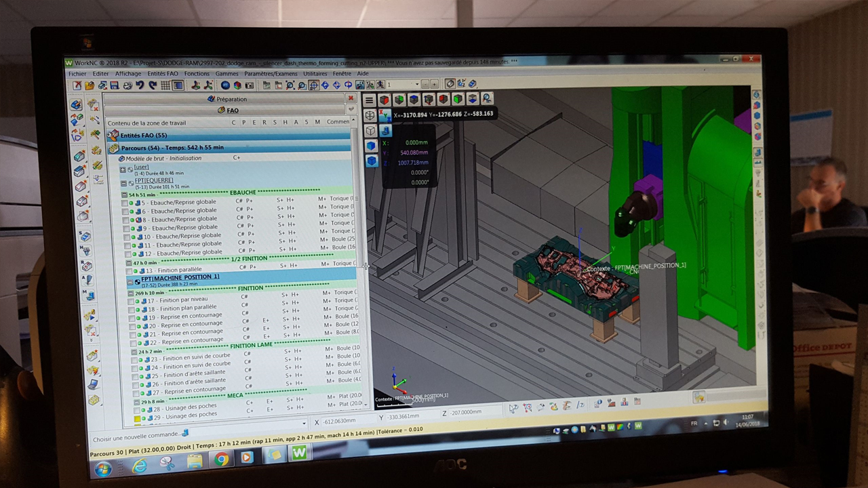
Task: Collapse the FPT[EQUERRE] group
Action: 123,183
